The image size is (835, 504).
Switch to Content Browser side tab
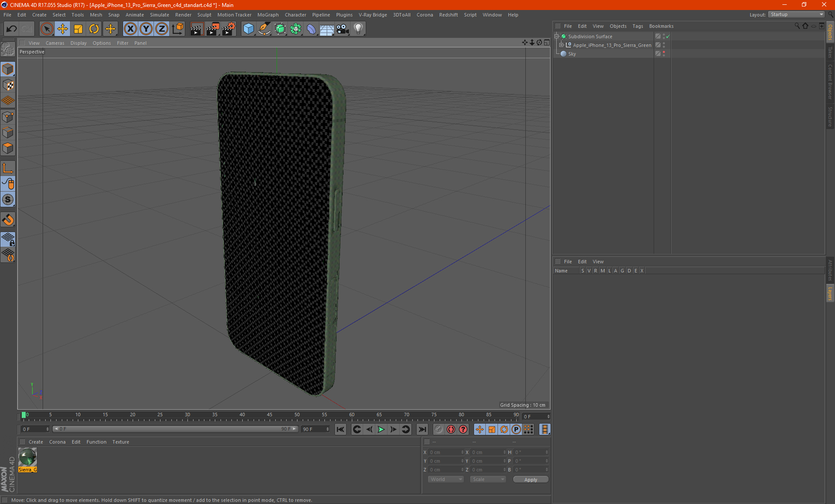(x=830, y=82)
